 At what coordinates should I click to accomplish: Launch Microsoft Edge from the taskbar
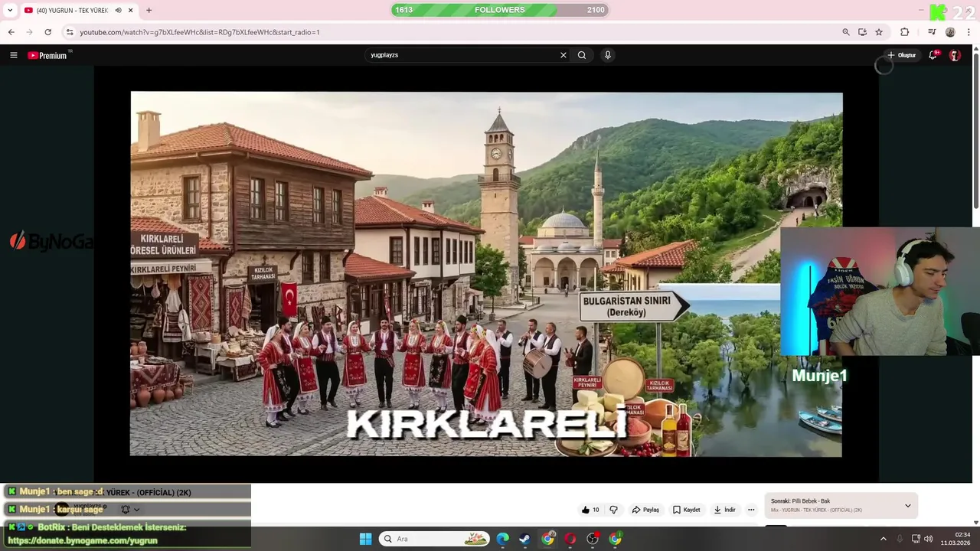(x=502, y=539)
